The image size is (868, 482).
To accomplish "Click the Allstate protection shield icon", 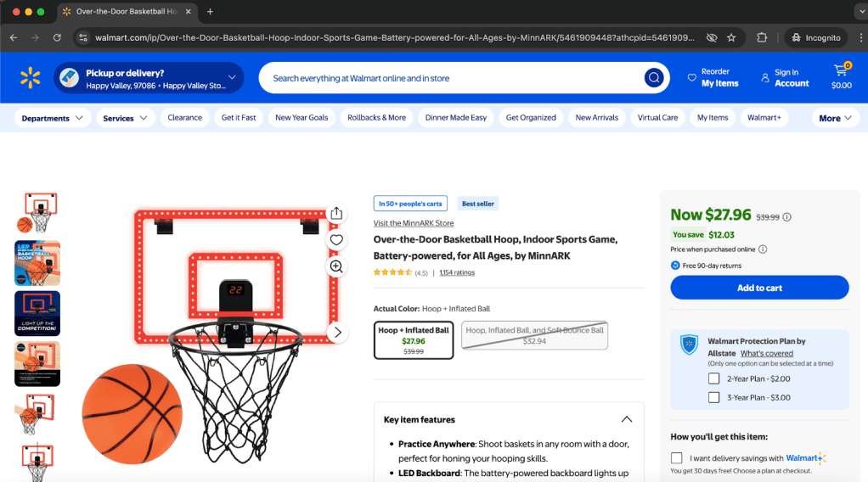I will coord(689,345).
